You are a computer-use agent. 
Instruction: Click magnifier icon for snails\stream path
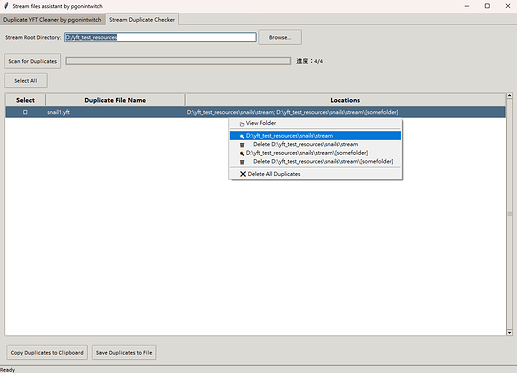pyautogui.click(x=242, y=136)
